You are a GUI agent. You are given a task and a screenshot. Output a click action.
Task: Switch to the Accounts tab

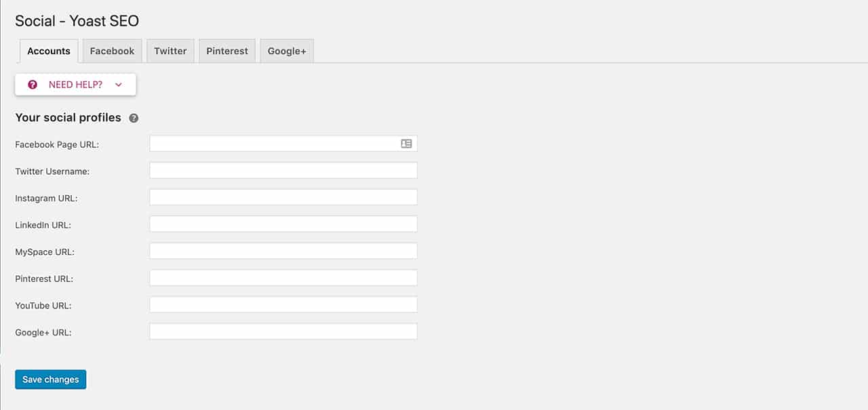coord(49,51)
